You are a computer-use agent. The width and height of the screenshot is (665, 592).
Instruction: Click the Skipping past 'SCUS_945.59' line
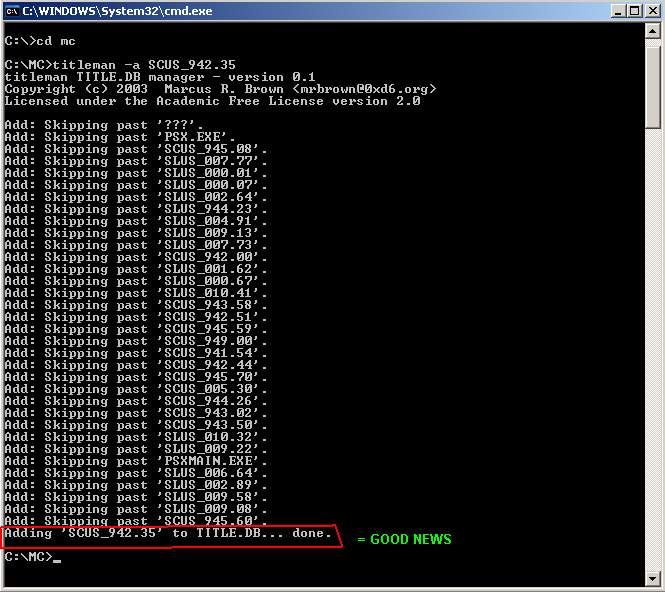coord(136,329)
